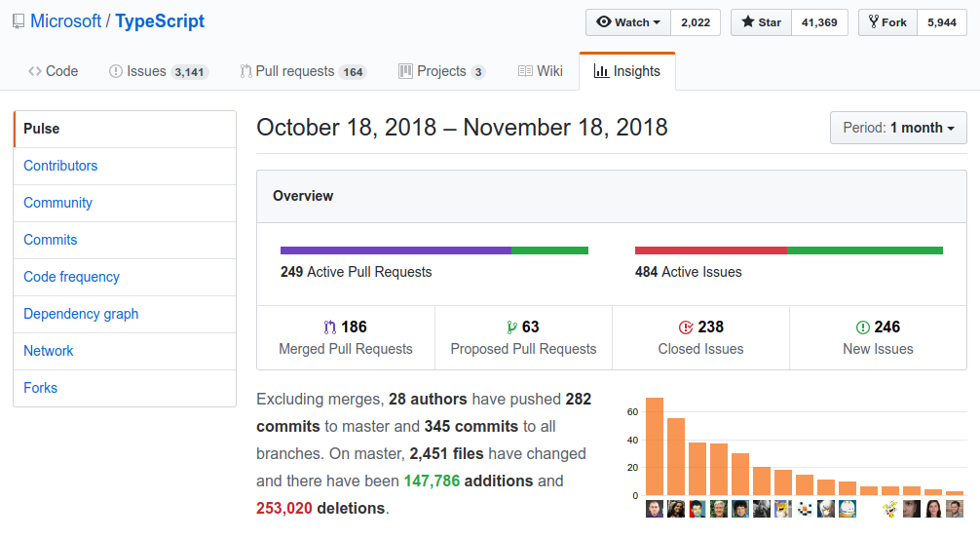980x539 pixels.
Task: Click 246 New Issues
Action: 878,337
